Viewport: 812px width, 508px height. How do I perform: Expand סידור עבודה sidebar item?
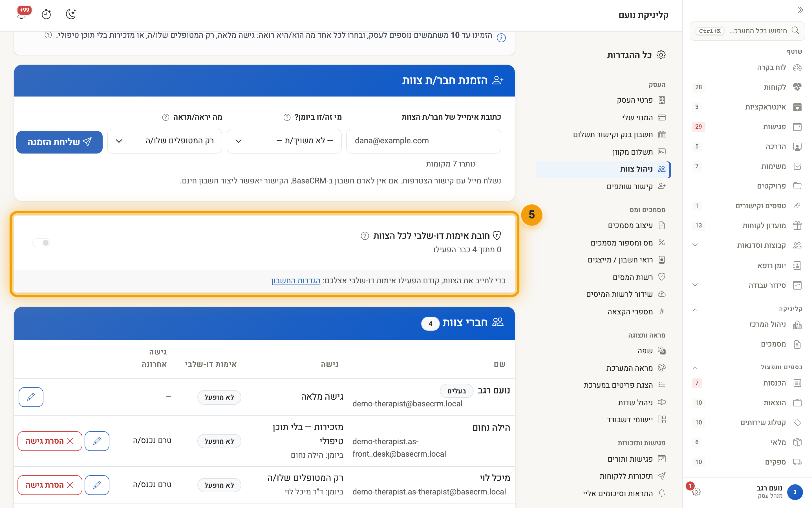[x=747, y=285]
